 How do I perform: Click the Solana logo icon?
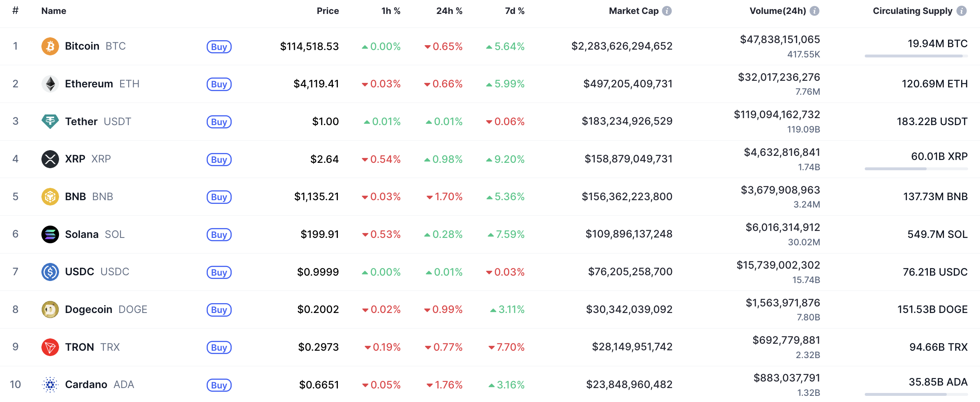point(50,234)
